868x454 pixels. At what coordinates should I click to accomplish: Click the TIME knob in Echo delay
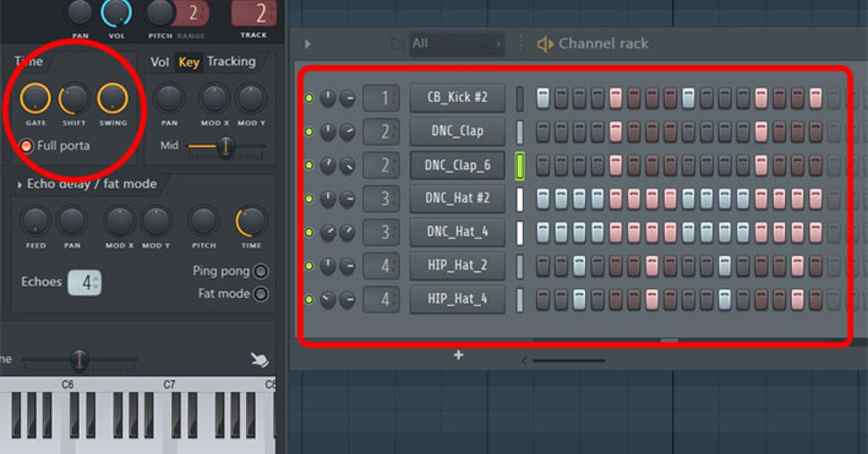tap(251, 220)
